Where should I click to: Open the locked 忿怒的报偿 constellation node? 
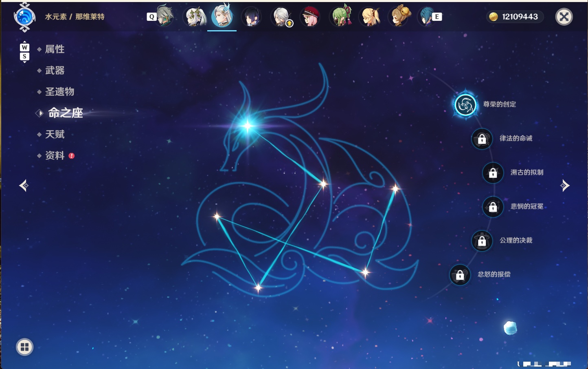point(460,275)
